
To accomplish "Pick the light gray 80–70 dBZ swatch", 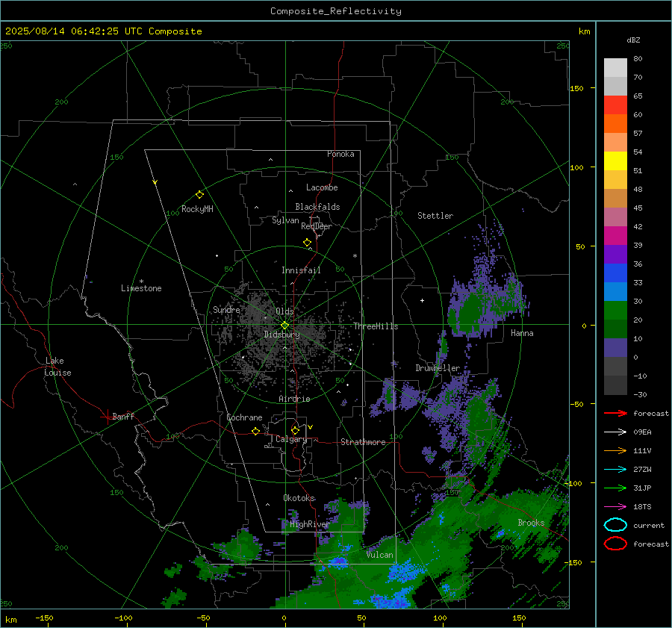I will click(x=615, y=68).
